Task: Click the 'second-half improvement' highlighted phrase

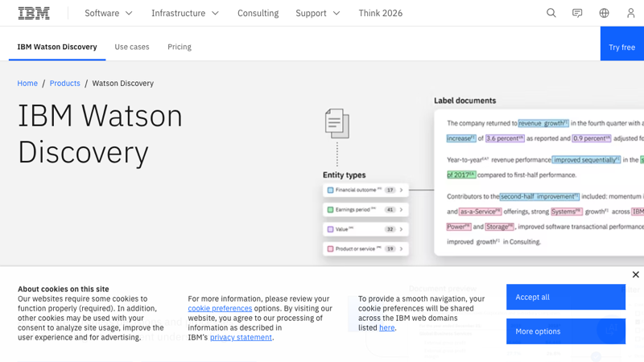Action: (x=539, y=196)
